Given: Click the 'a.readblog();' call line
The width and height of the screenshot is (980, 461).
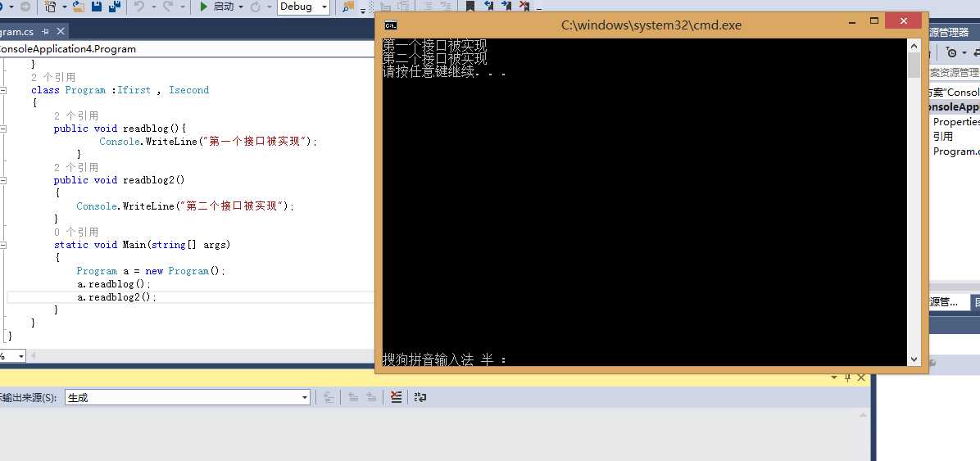Looking at the screenshot, I should tap(114, 284).
